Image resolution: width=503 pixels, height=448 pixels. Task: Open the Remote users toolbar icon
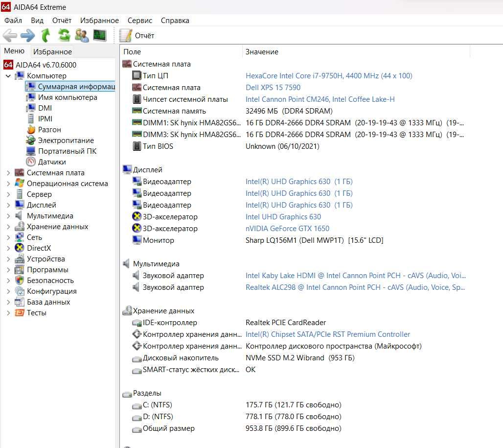tap(82, 35)
